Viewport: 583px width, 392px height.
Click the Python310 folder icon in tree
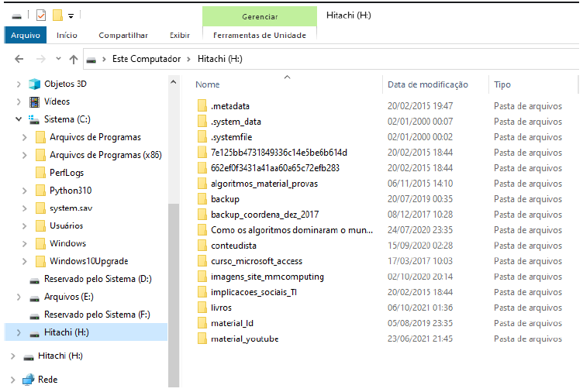[40, 191]
